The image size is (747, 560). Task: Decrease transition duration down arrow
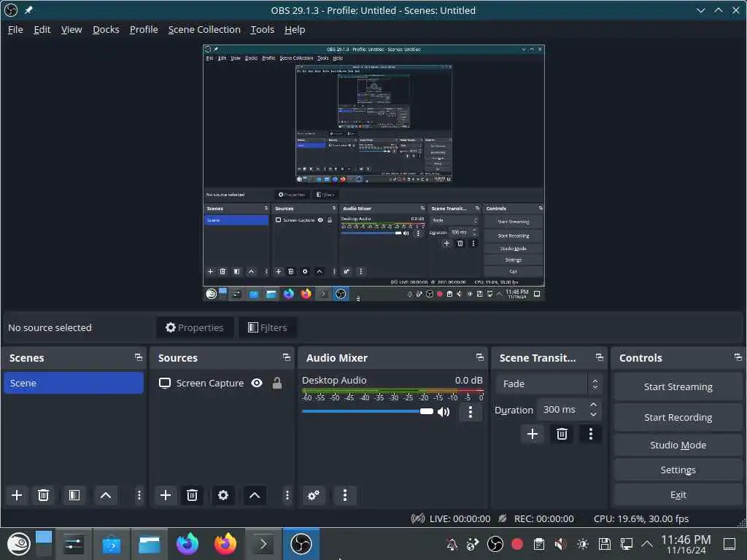click(593, 415)
